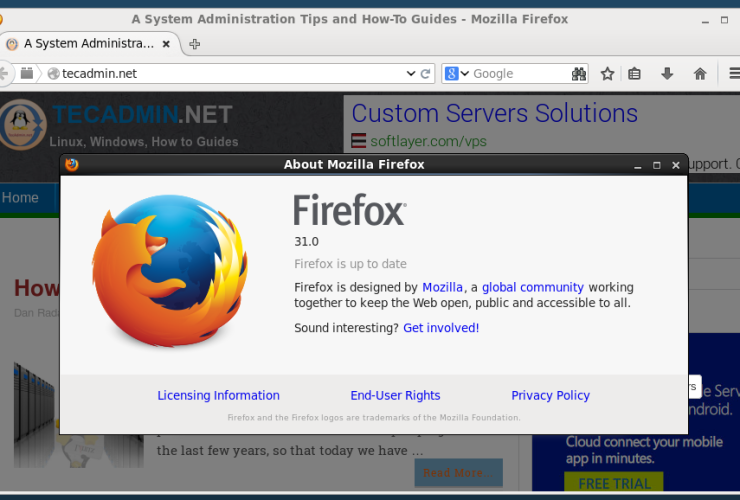
Task: Open Licensing Information link
Action: click(218, 396)
